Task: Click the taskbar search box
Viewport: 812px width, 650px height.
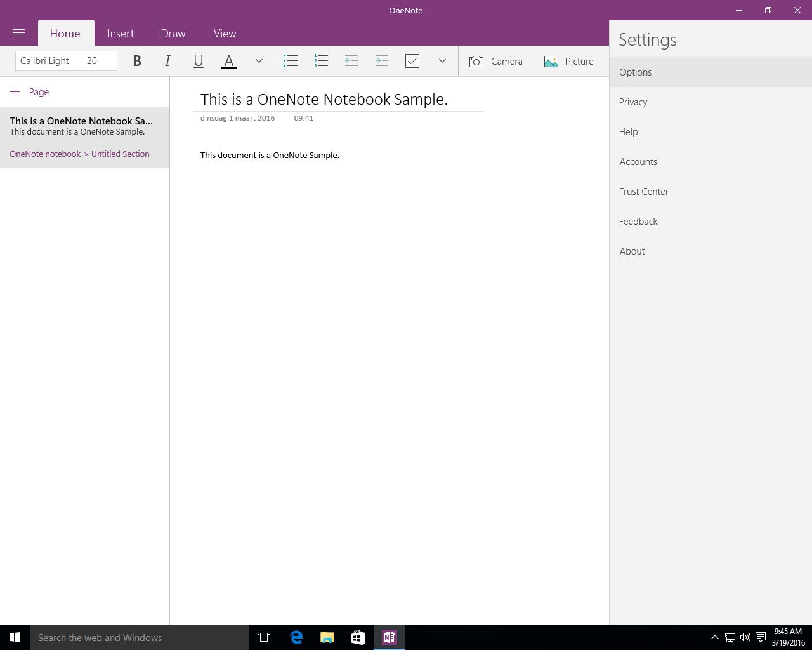Action: click(140, 637)
